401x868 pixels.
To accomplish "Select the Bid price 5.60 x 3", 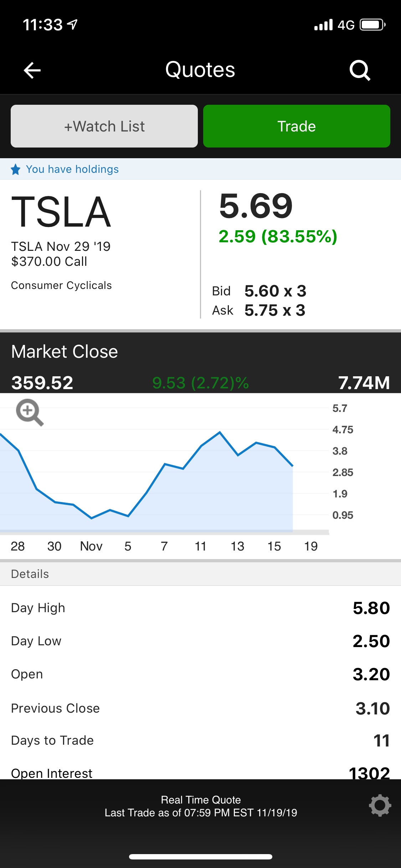I will pos(275,291).
